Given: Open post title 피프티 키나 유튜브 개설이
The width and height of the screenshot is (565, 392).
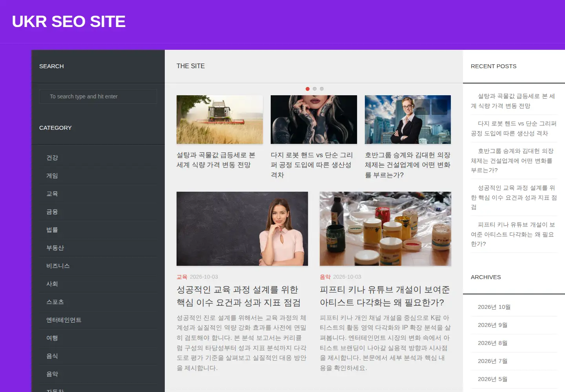Looking at the screenshot, I should point(385,296).
